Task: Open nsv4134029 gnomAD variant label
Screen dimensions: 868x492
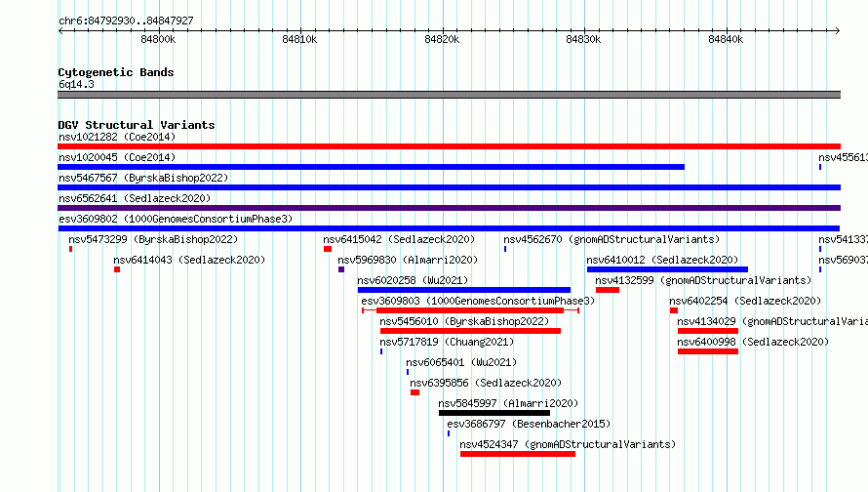Action: pyautogui.click(x=772, y=321)
